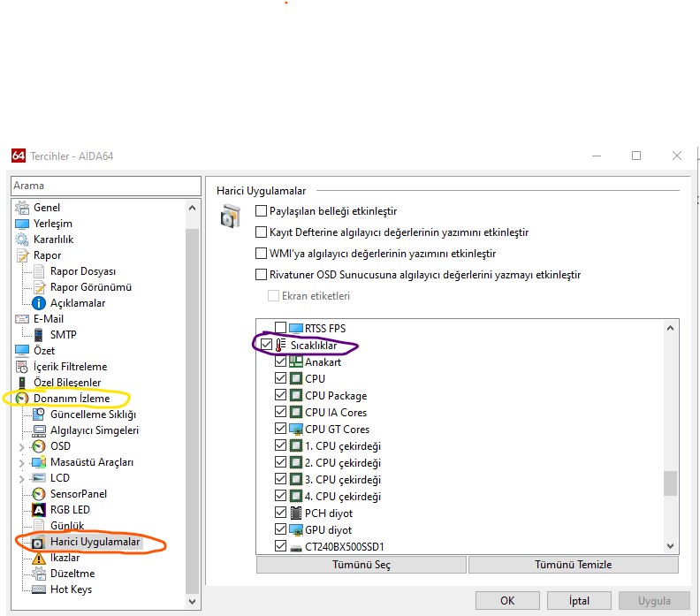Image resolution: width=700 pixels, height=616 pixels.
Task: Check the RTSS FPS checkbox
Action: (x=280, y=328)
